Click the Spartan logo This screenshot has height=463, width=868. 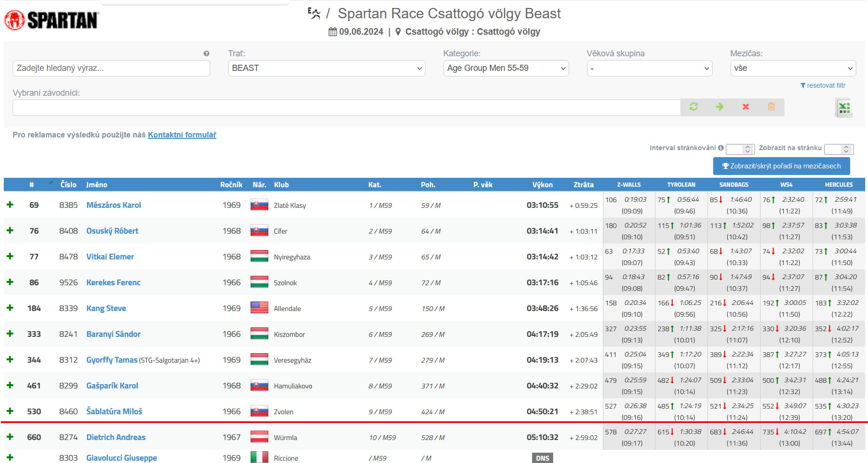52,20
